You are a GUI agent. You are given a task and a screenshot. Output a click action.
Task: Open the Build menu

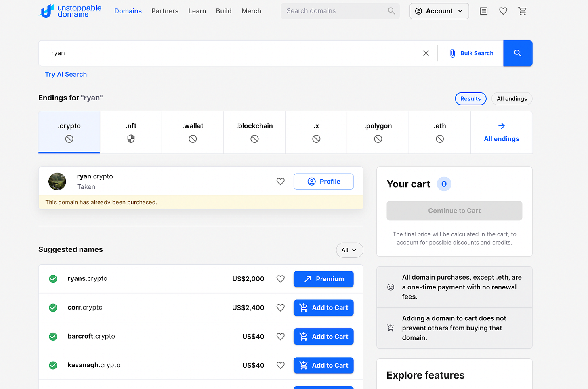(224, 11)
